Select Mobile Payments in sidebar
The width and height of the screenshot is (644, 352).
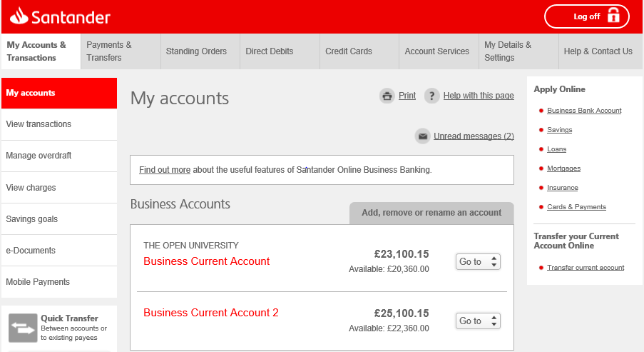click(x=59, y=282)
